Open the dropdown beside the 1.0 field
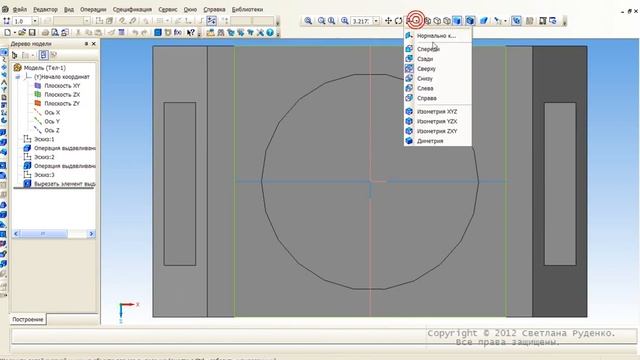The width and height of the screenshot is (640, 360). [x=35, y=21]
